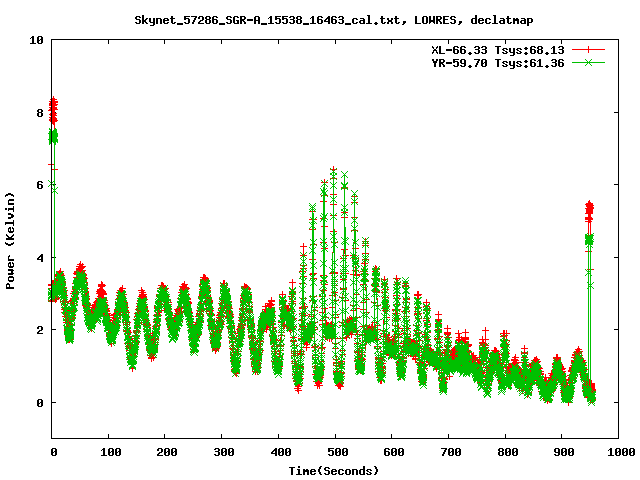This screenshot has width=640, height=480.
Task: Click the x-axis tick label 600
Action: click(x=393, y=452)
